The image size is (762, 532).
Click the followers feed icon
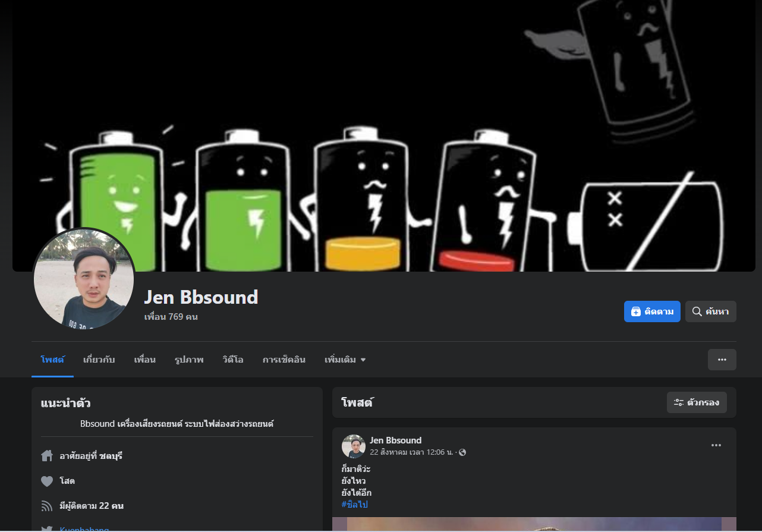47,506
